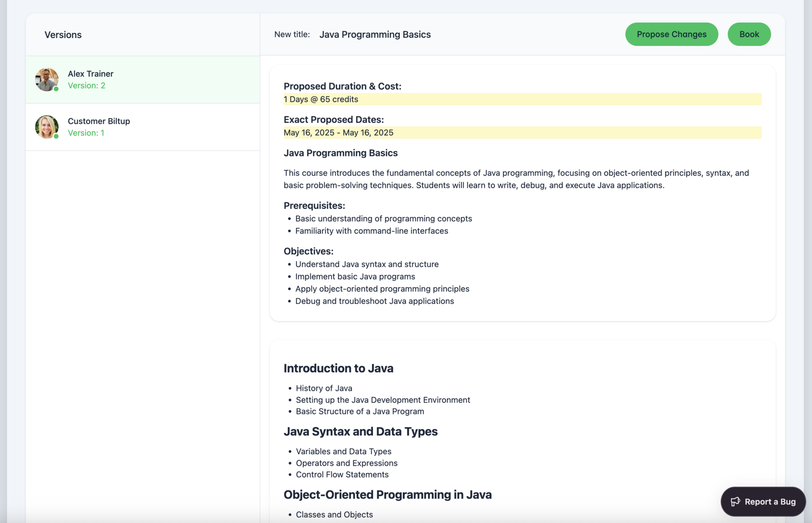Viewport: 812px width, 523px height.
Task: Click the megaphone icon in Report a Bug
Action: point(735,501)
